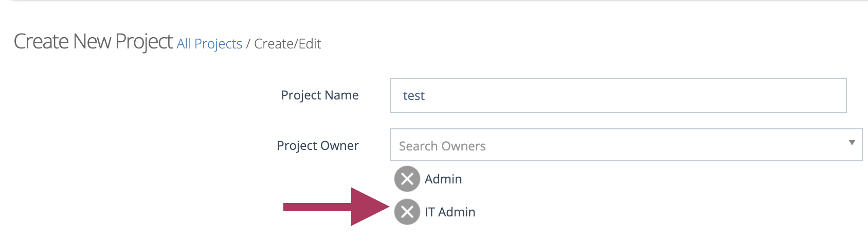The height and width of the screenshot is (236, 868).
Task: Delete IT Admin from the project owners list
Action: coord(407,212)
